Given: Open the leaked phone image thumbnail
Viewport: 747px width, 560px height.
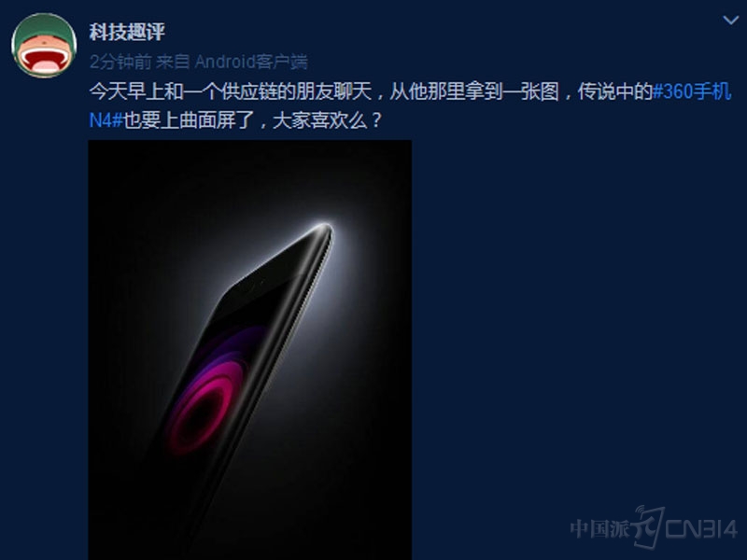Looking at the screenshot, I should (249, 350).
